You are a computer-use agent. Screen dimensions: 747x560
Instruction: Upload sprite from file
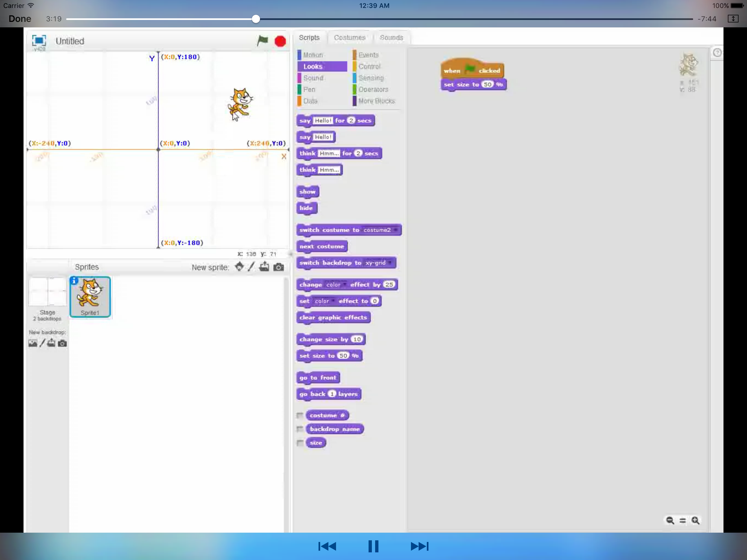tap(264, 267)
